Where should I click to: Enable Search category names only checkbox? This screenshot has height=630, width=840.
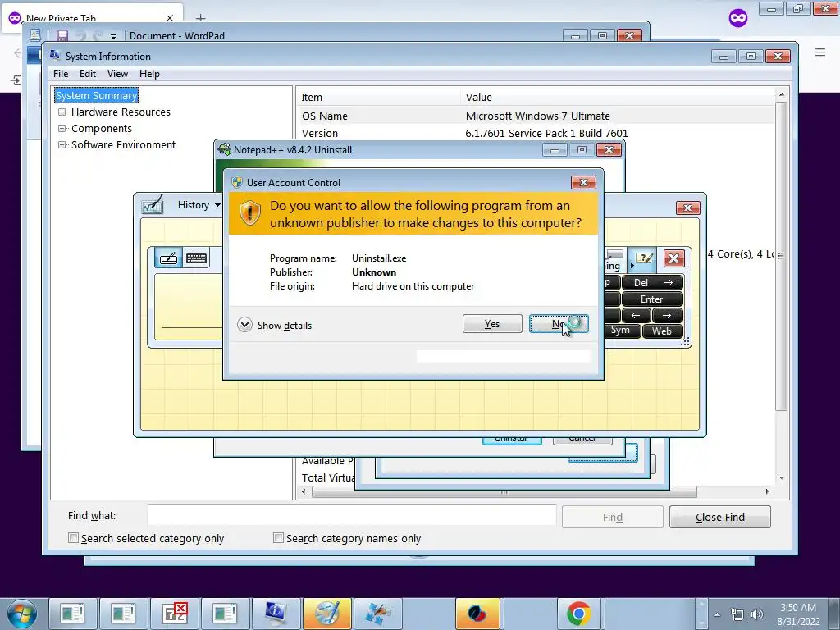[278, 538]
